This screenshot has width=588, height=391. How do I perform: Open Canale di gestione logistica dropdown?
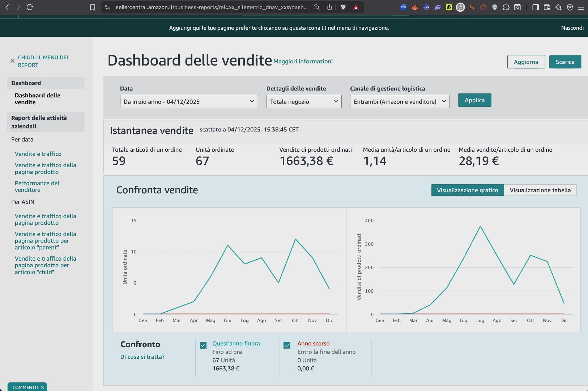pyautogui.click(x=400, y=102)
